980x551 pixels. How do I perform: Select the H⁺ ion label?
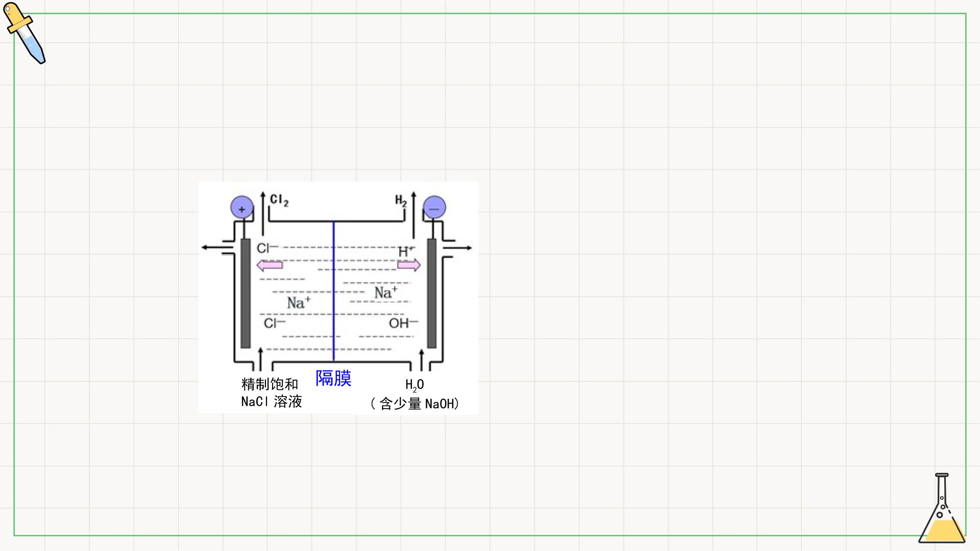pos(406,251)
